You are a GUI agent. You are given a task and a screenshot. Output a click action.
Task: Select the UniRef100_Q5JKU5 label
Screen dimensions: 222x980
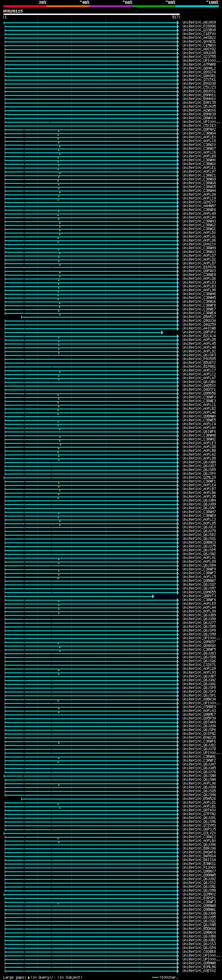(x=199, y=106)
